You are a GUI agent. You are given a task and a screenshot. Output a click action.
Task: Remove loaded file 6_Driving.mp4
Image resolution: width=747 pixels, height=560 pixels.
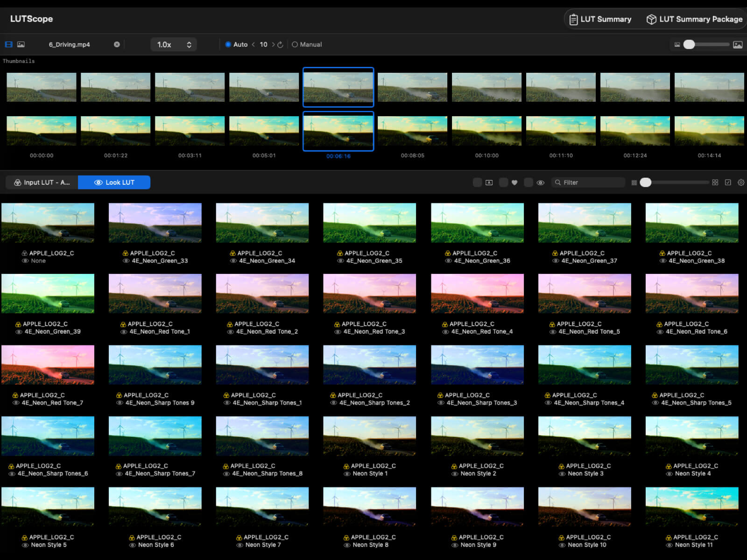[117, 44]
